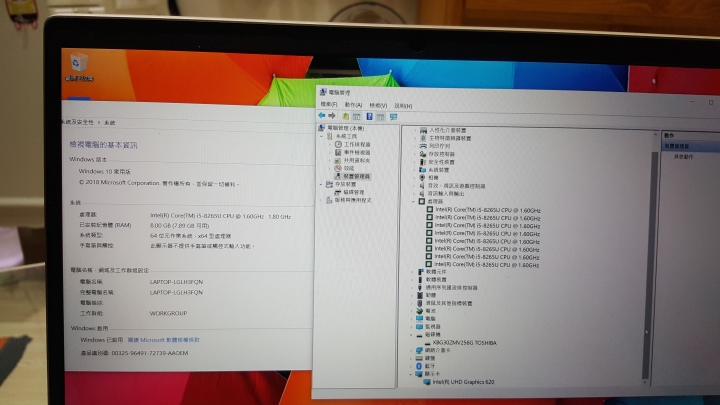The height and width of the screenshot is (405, 720).
Task: Click the blue Help question-mark toolbar icon
Action: point(369,117)
